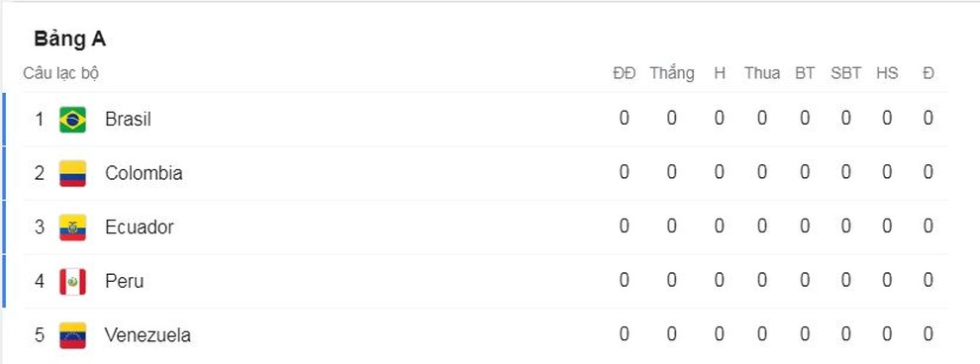
Task: Open the Ecuador team link
Action: (140, 227)
